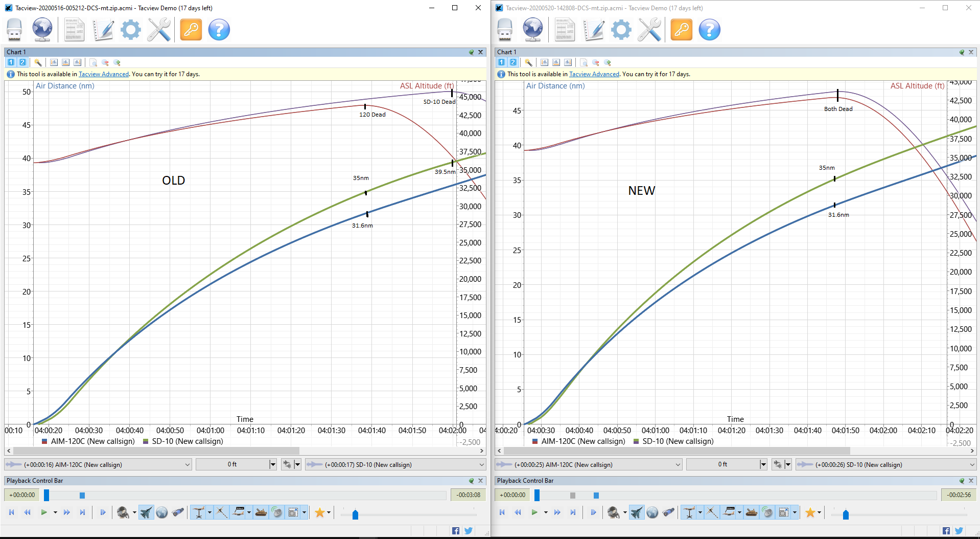Viewport: 980px width, 539px height.
Task: Expand the AIM-120C object dropdown in left window
Action: tap(187, 465)
